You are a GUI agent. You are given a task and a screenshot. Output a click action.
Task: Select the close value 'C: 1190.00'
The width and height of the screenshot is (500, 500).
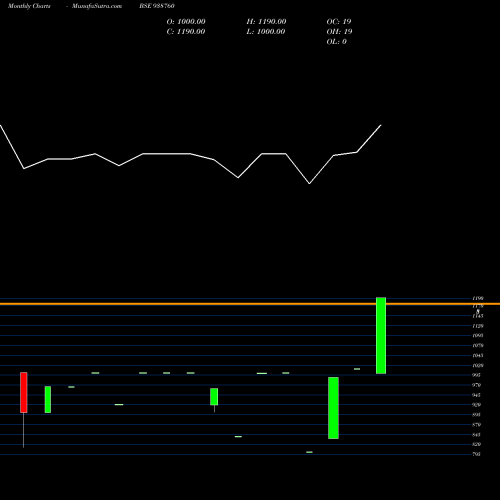click(x=186, y=32)
